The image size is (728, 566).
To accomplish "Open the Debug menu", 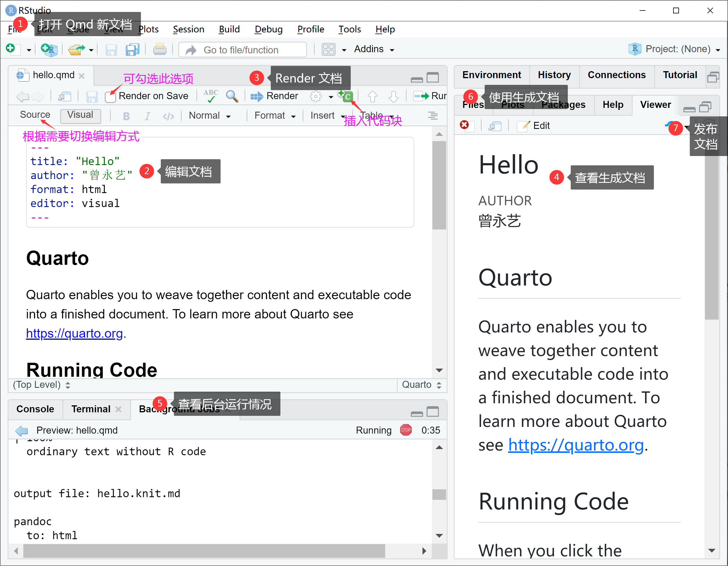I will click(x=268, y=29).
